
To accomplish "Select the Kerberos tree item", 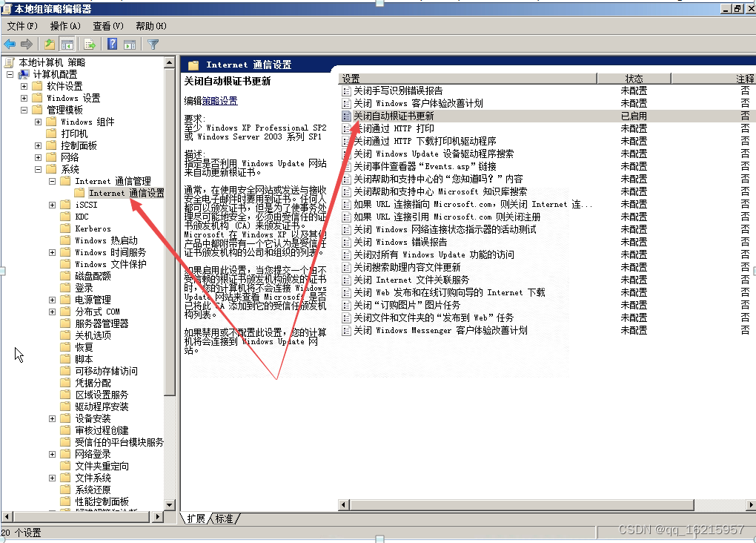I will (x=93, y=228).
